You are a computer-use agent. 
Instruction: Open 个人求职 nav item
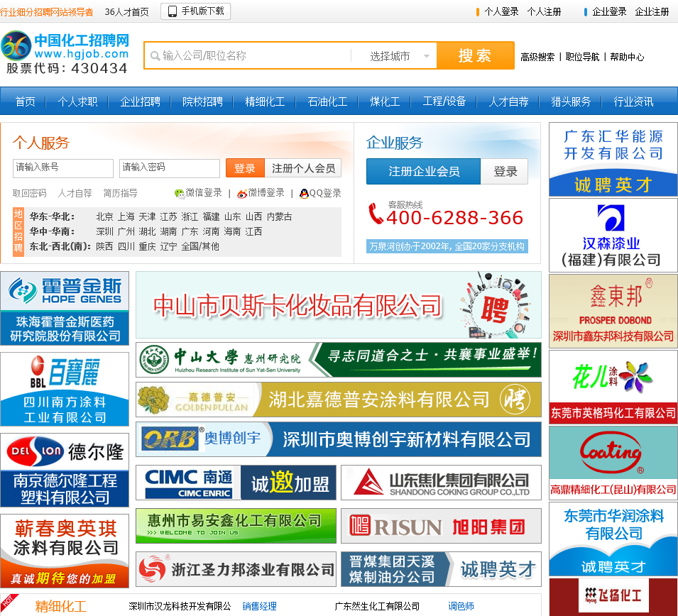coord(77,101)
